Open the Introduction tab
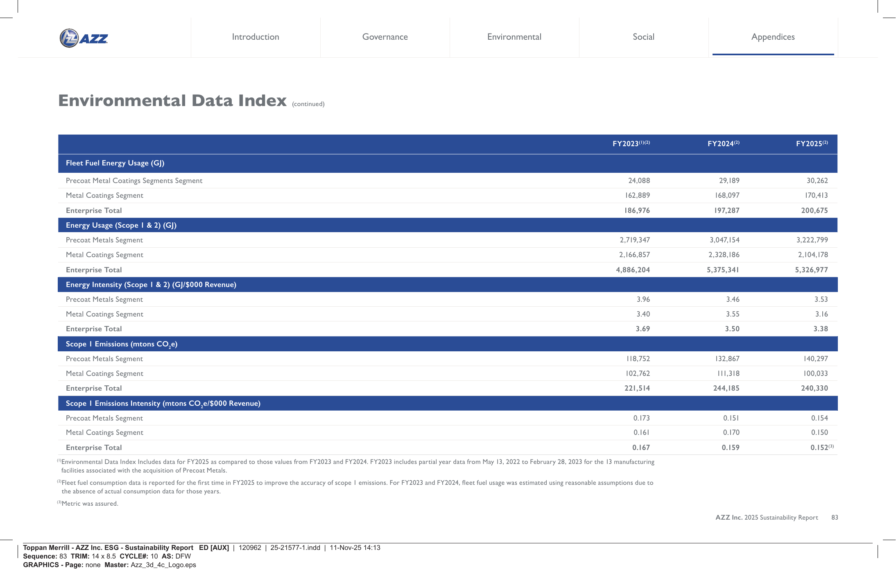The height and width of the screenshot is (588, 896). click(x=256, y=37)
